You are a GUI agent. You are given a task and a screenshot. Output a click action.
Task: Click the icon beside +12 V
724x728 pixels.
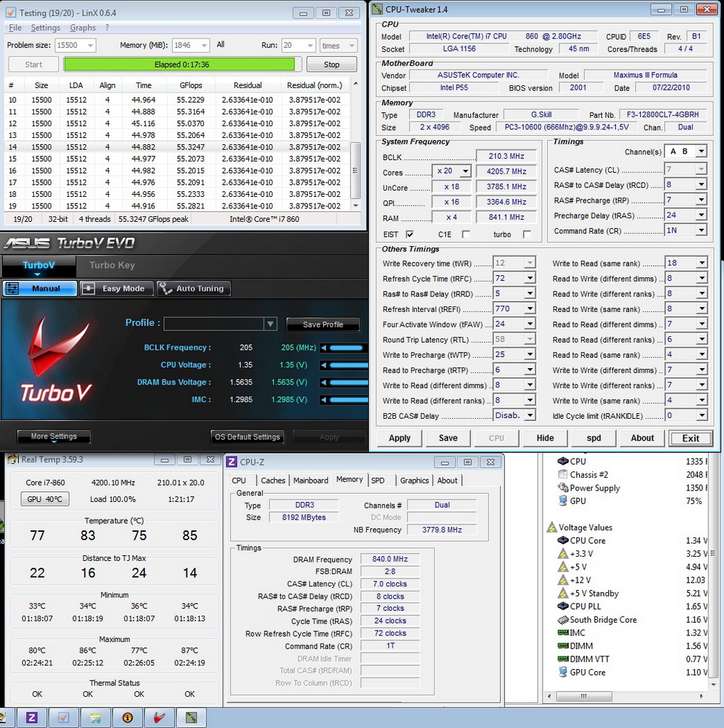(563, 580)
